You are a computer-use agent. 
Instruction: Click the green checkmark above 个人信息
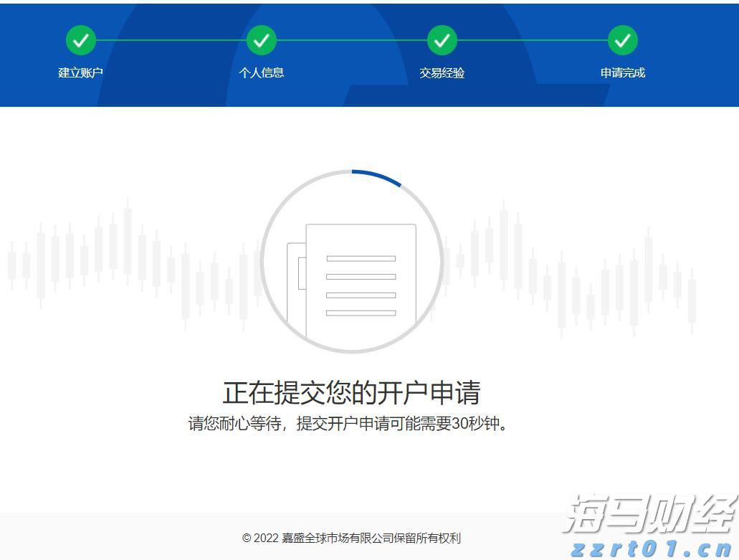(261, 40)
